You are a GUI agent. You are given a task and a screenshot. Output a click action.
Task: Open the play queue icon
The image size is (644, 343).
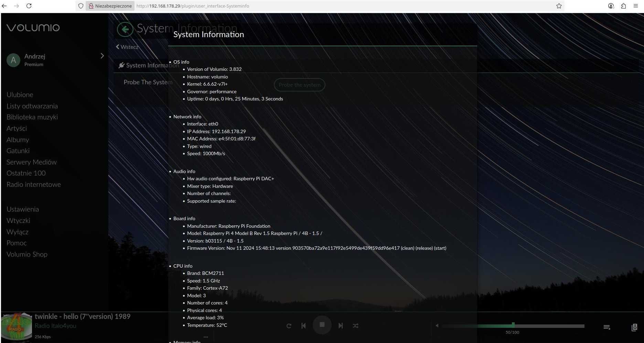[x=607, y=327]
